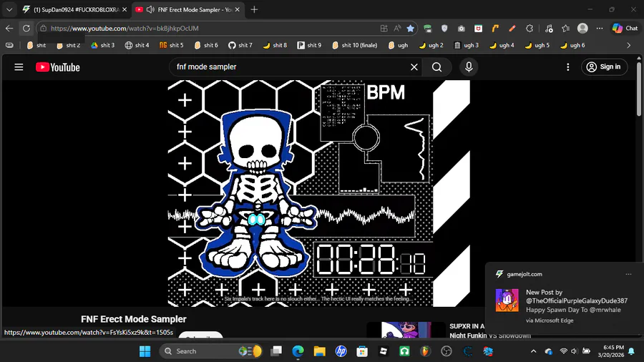Click the Windows taskbar Search box
The height and width of the screenshot is (362, 644).
click(211, 351)
